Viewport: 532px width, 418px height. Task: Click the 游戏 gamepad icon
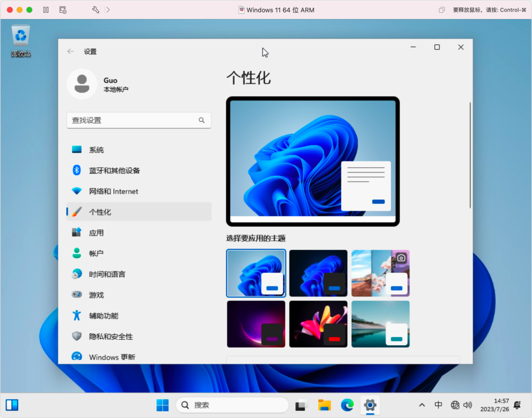tap(77, 295)
